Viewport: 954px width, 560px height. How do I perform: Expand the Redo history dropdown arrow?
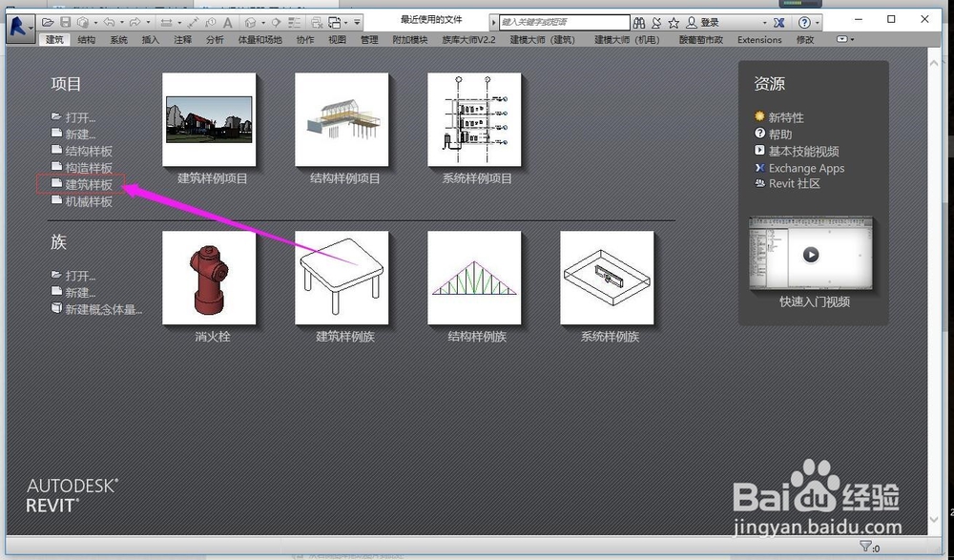149,23
